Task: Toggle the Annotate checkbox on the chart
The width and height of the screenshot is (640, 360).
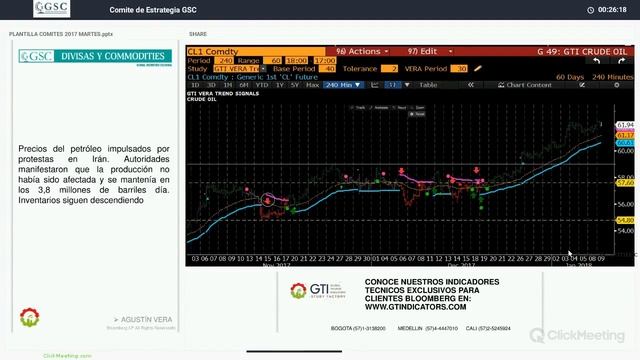Action: 379,108
